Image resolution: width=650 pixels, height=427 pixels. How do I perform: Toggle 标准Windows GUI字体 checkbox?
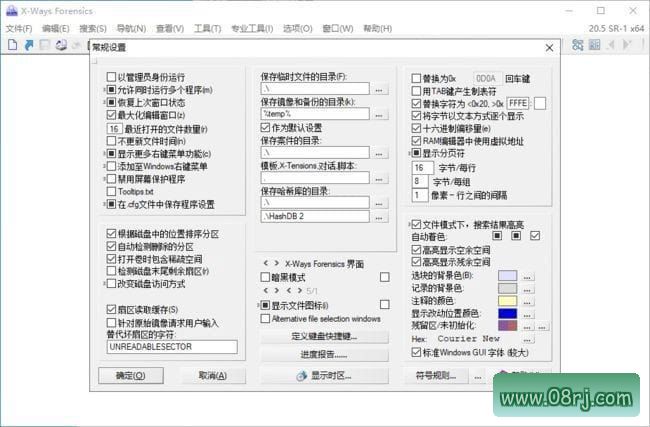416,352
